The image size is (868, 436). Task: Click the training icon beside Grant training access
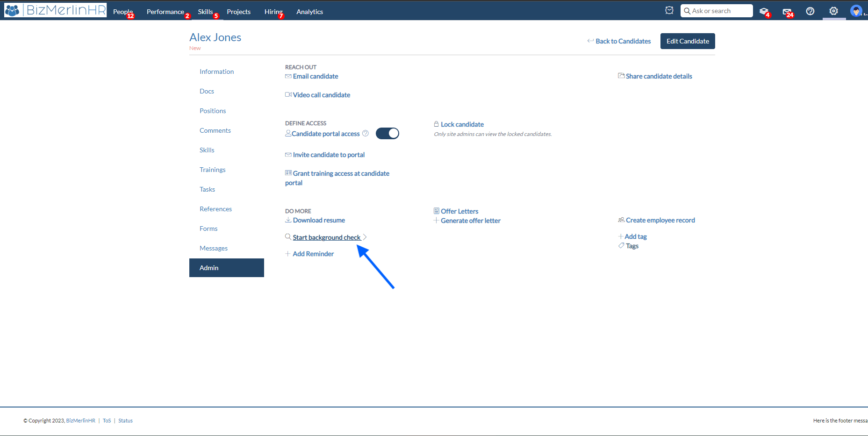tap(288, 173)
